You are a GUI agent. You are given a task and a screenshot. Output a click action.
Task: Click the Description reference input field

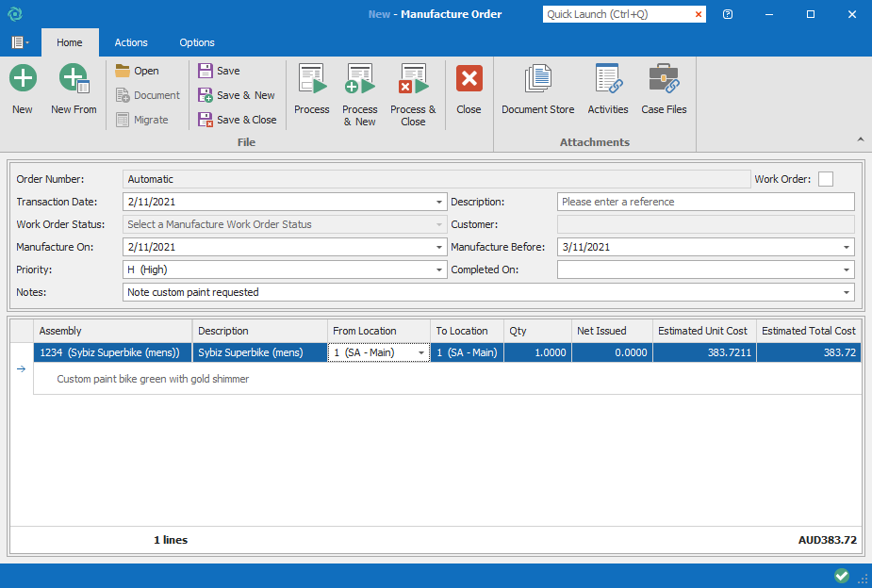click(x=705, y=202)
